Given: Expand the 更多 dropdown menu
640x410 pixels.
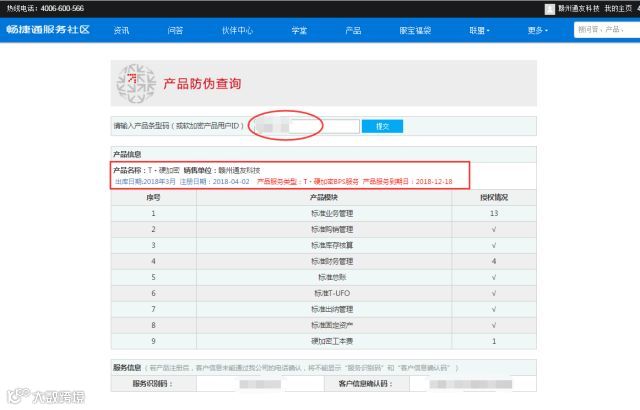Looking at the screenshot, I should click(538, 30).
